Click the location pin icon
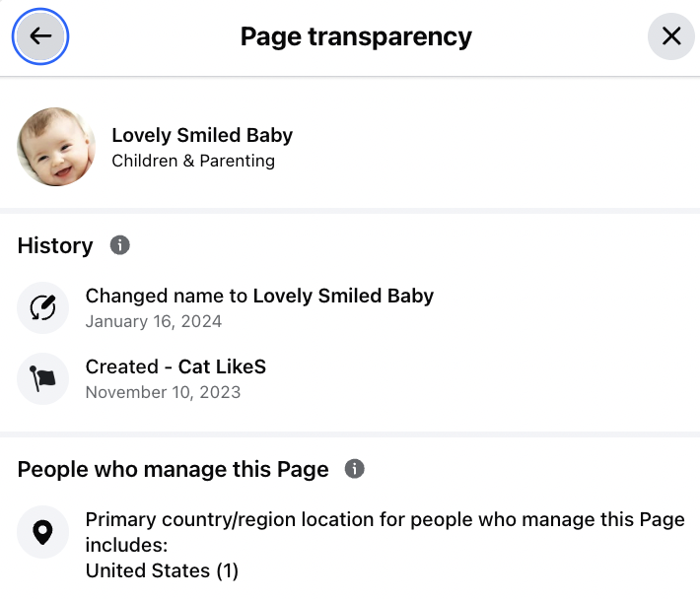The width and height of the screenshot is (700, 599). point(42,532)
